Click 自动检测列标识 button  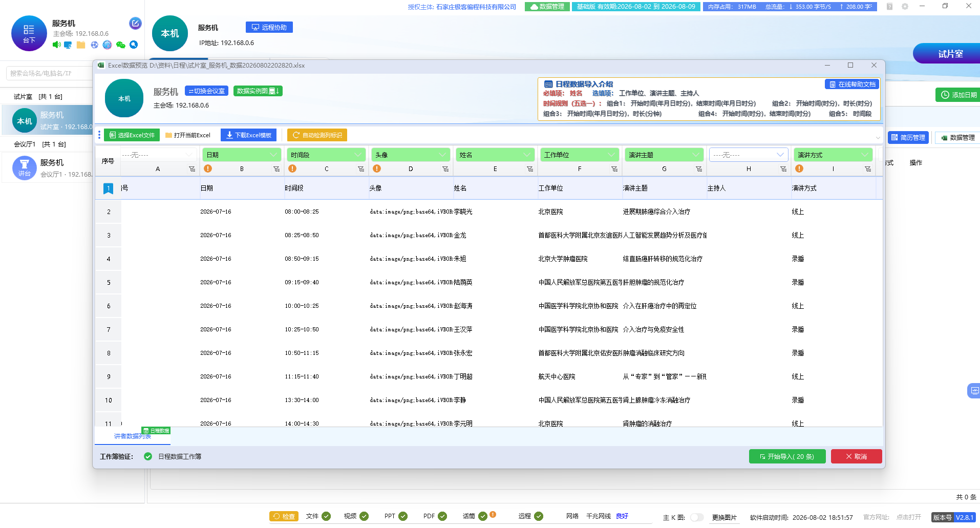pos(317,135)
